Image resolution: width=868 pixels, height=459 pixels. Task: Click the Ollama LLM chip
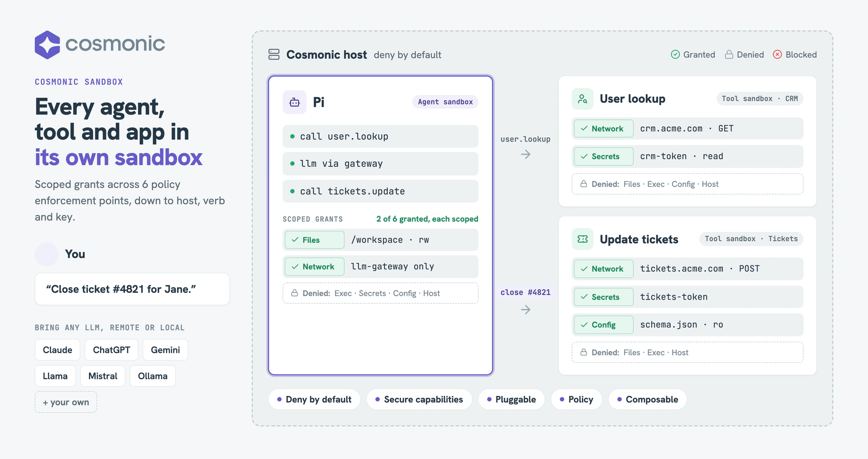(x=153, y=376)
